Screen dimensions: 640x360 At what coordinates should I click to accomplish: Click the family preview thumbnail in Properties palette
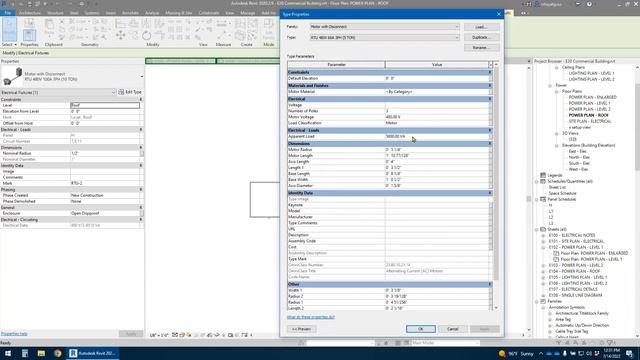(x=12, y=77)
